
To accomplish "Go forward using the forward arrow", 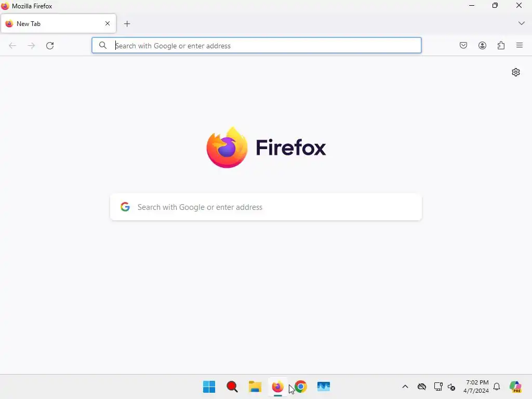I will click(31, 46).
